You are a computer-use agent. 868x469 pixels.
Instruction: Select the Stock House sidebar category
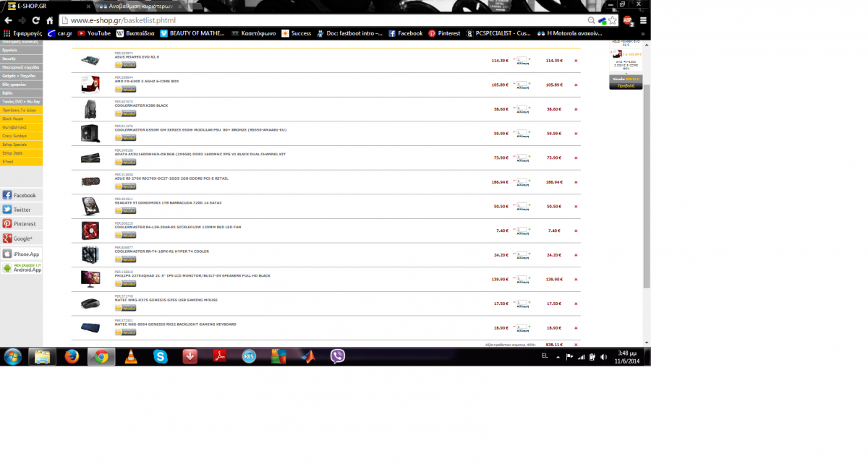[21, 118]
